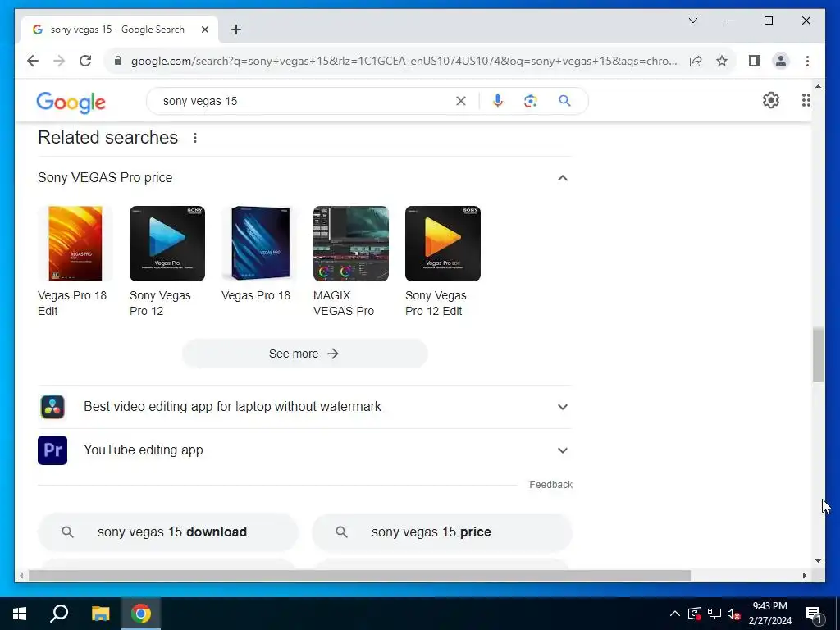
Task: Focus the Chrome address bar URL
Action: pos(404,61)
